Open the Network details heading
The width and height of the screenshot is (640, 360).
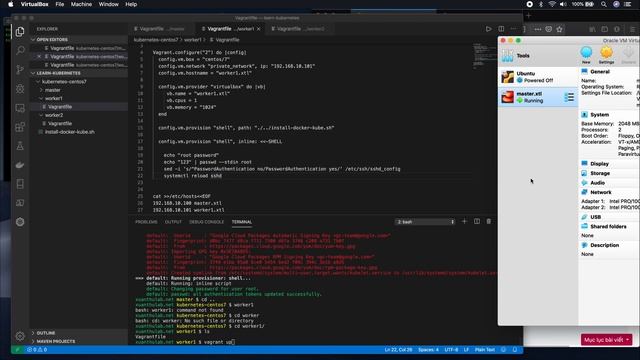point(601,192)
